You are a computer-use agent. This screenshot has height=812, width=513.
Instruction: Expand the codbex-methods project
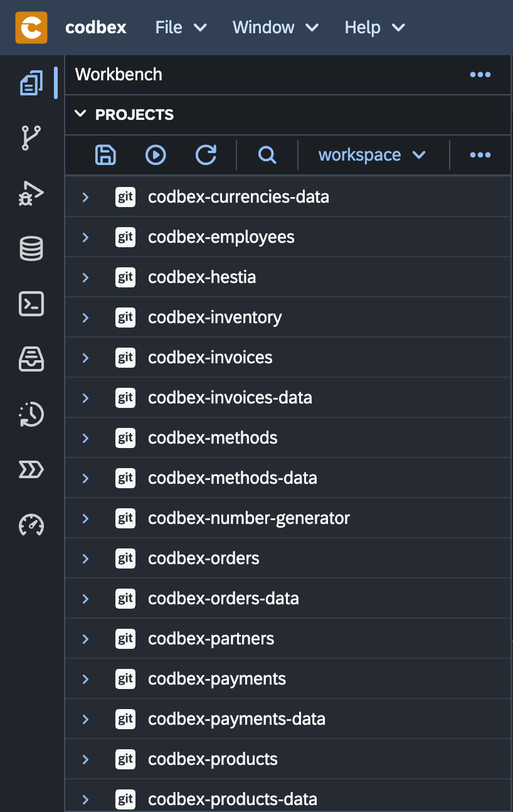point(86,438)
